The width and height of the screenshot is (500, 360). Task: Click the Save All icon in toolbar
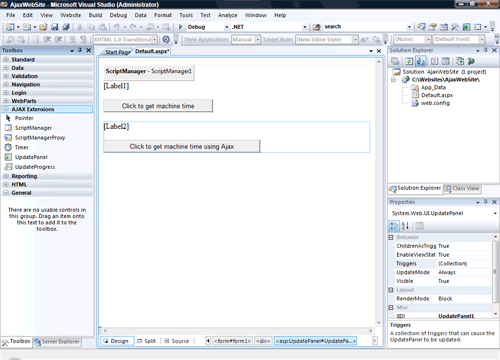pyautogui.click(x=66, y=27)
